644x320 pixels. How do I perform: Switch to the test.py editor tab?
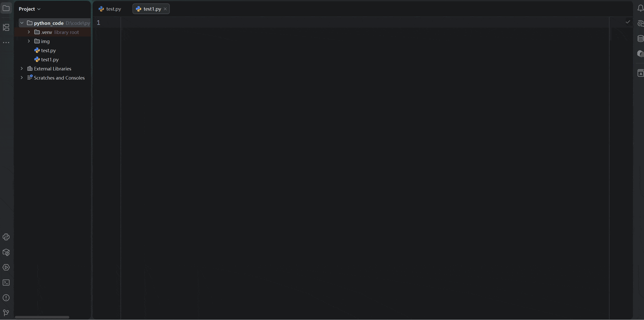pos(110,9)
